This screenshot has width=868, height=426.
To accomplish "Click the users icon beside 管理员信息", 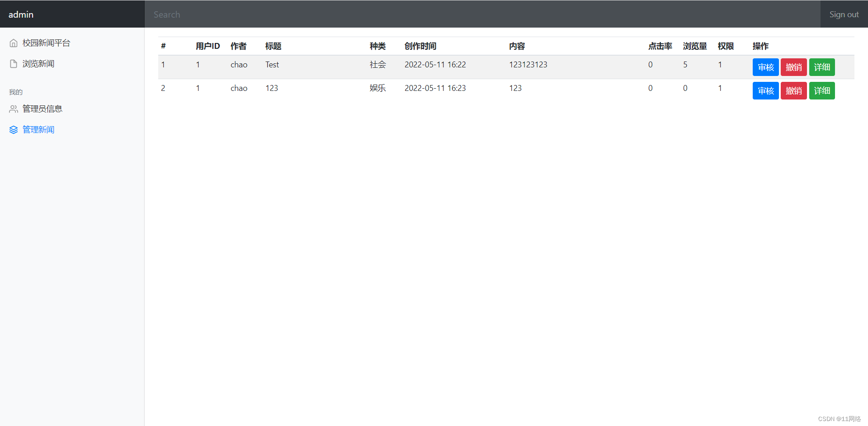I will (14, 109).
